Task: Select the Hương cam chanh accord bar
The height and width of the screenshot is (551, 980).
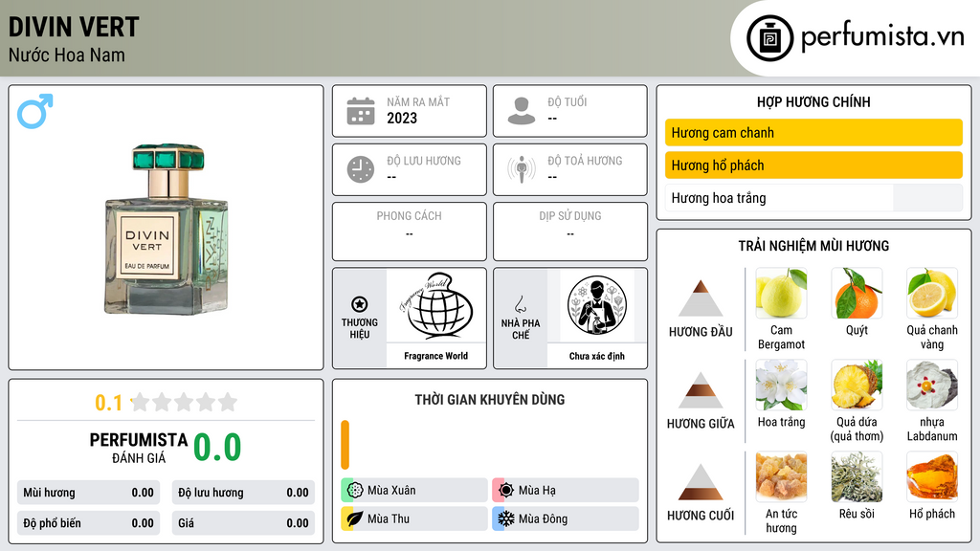Action: point(813,132)
